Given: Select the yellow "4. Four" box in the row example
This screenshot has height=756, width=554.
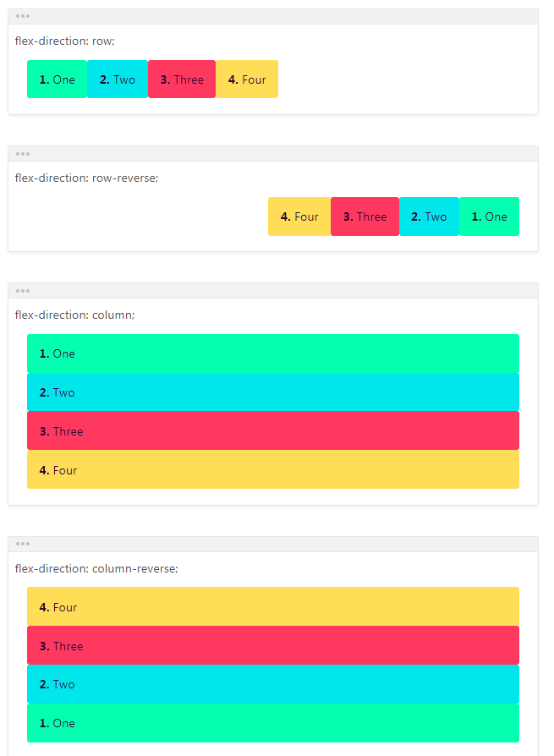Looking at the screenshot, I should (x=247, y=79).
